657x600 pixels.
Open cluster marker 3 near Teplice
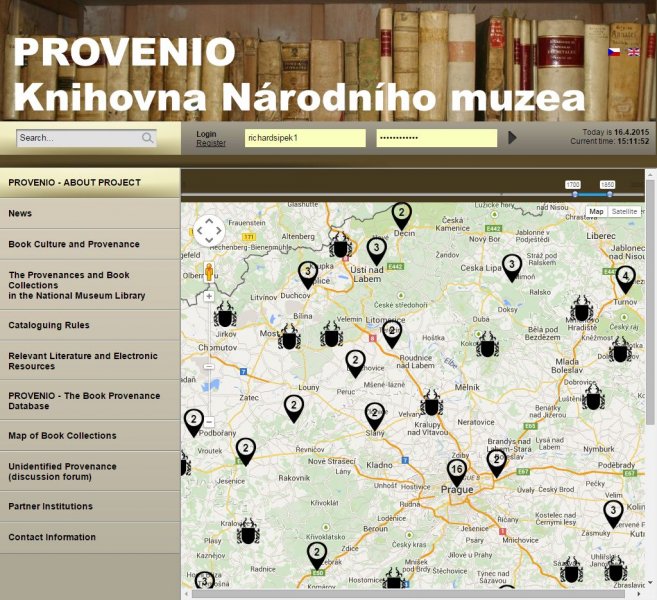[308, 274]
